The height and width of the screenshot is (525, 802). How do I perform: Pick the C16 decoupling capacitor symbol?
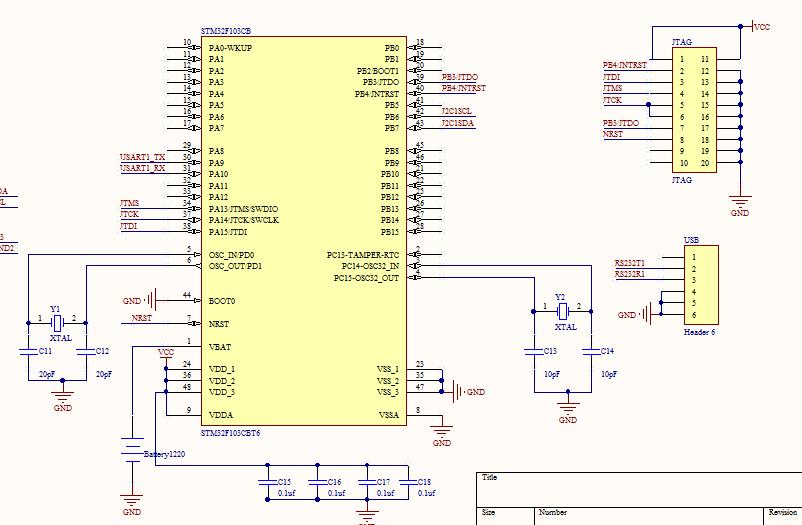[317, 482]
